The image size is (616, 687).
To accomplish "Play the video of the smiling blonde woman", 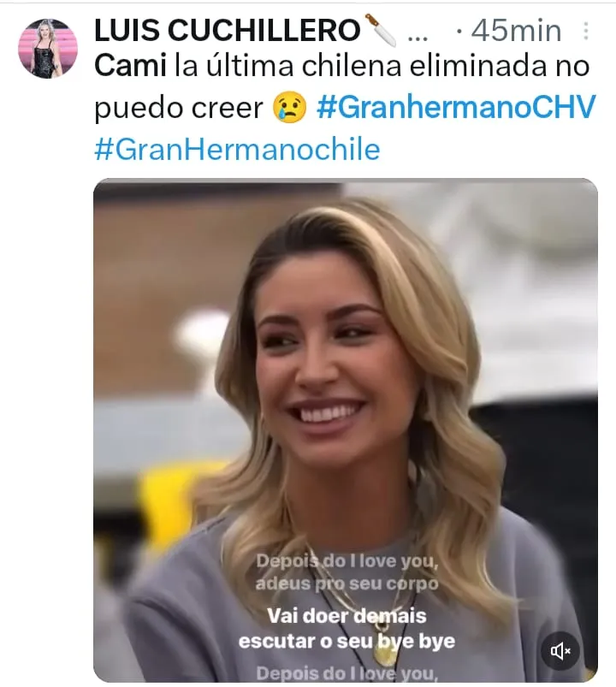I will click(346, 429).
